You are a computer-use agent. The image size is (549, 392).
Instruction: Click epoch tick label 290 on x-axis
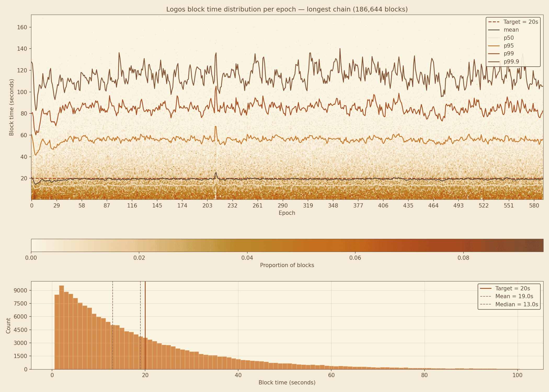[283, 206]
